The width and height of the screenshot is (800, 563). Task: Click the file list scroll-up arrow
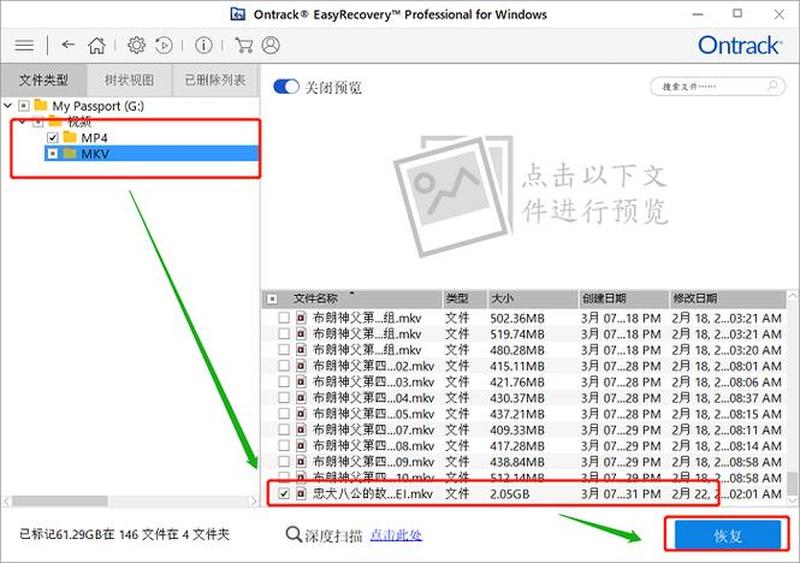pyautogui.click(x=792, y=296)
